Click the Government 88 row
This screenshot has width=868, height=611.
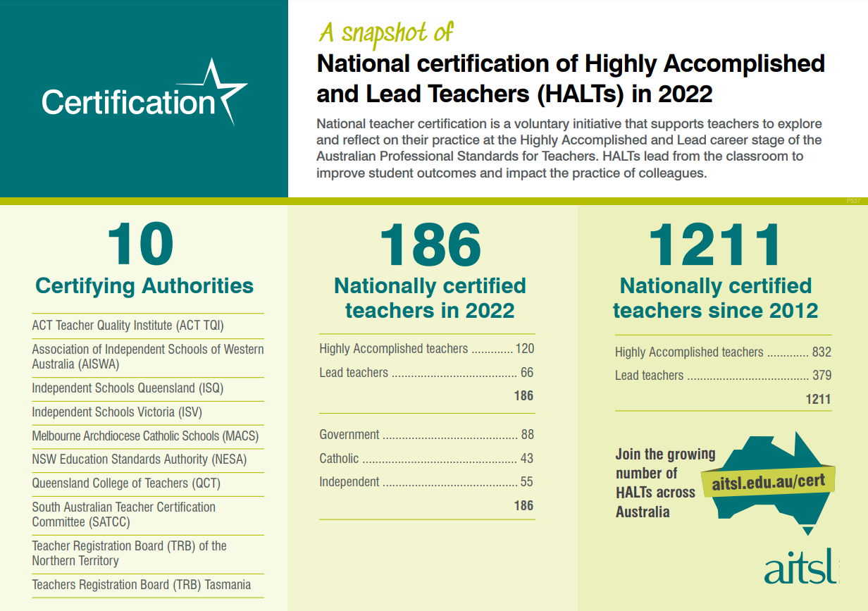(x=427, y=435)
